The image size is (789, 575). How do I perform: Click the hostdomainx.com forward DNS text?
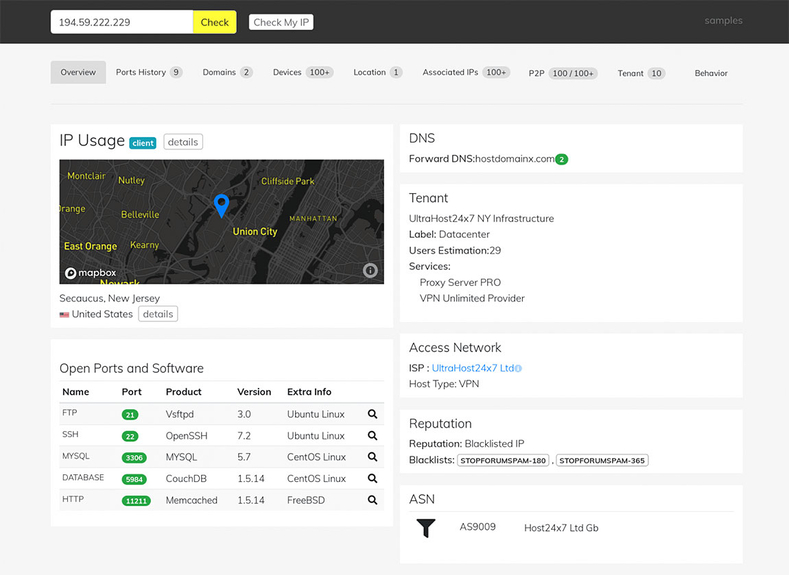click(x=515, y=159)
